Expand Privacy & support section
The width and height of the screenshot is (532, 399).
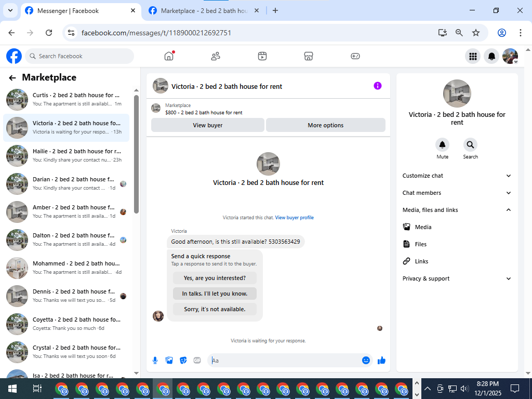(457, 278)
